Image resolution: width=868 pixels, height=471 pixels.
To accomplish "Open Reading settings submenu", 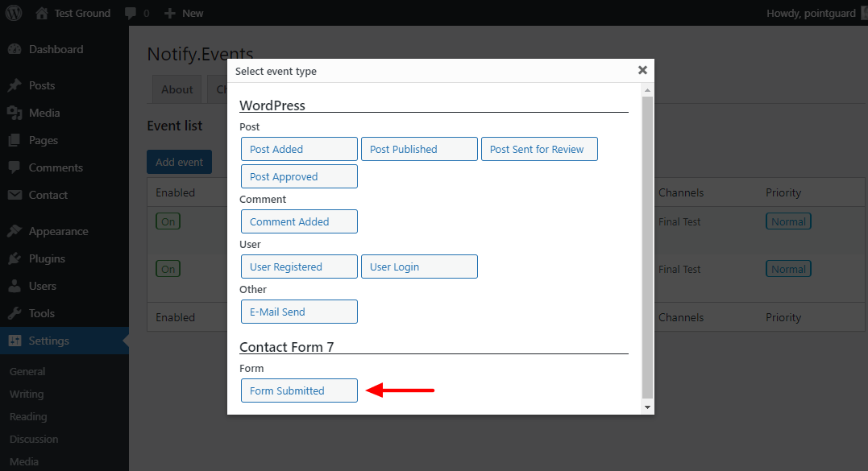I will (x=28, y=417).
